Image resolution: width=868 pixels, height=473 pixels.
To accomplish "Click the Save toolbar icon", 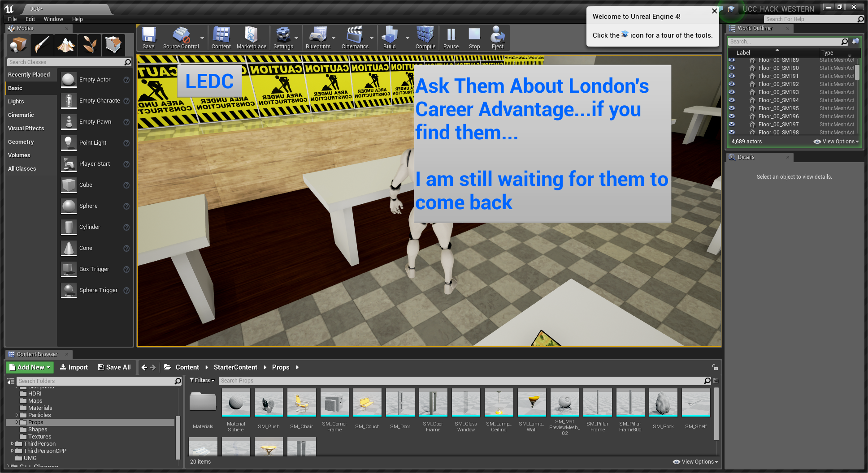I will click(x=148, y=38).
